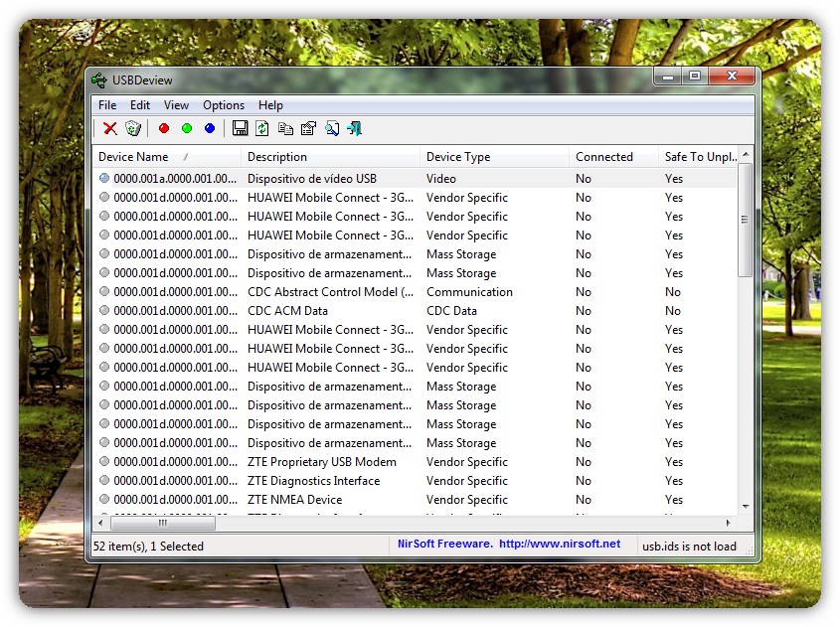Sort by the Device Type column header
This screenshot has height=627, width=840.
pyautogui.click(x=494, y=157)
